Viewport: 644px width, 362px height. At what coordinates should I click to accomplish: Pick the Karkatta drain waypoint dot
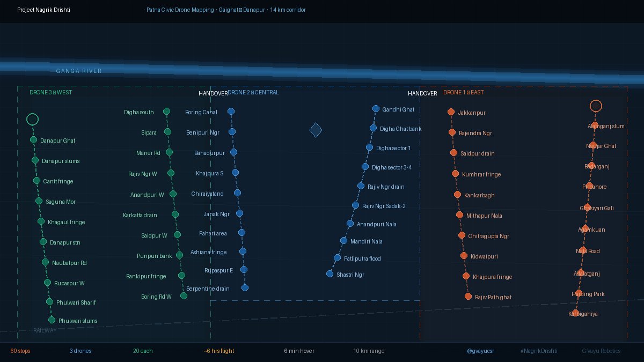pos(175,215)
